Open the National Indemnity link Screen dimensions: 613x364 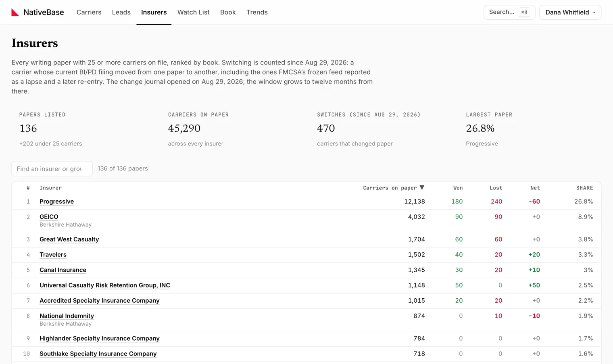click(x=67, y=316)
